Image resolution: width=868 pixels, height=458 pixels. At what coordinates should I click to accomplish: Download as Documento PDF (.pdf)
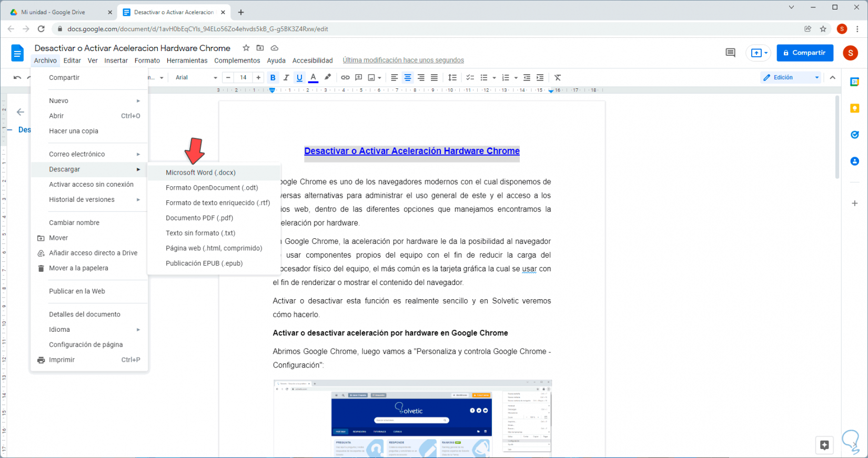click(214, 218)
